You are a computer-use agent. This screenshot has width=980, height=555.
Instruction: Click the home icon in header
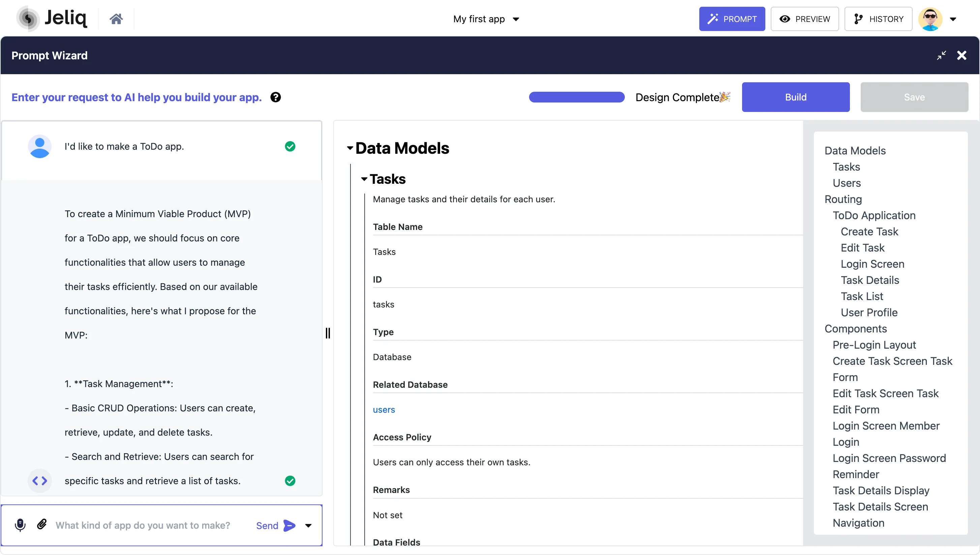point(116,19)
